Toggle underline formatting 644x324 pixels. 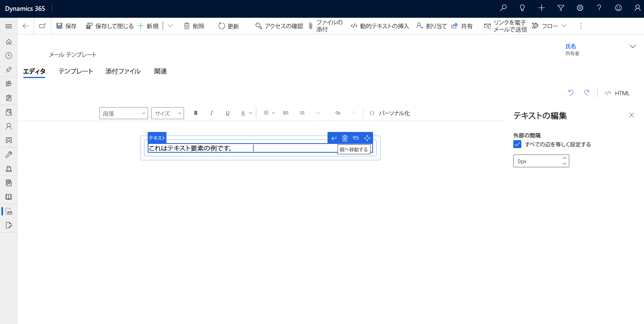pos(228,113)
